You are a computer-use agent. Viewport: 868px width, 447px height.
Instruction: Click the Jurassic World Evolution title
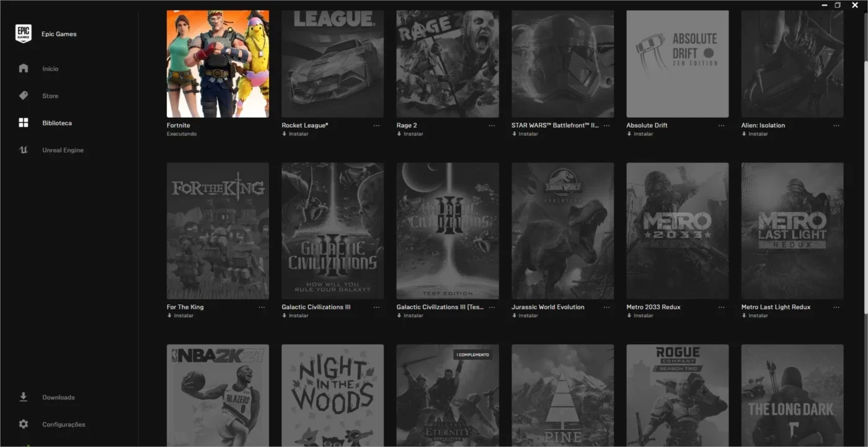[x=548, y=307]
